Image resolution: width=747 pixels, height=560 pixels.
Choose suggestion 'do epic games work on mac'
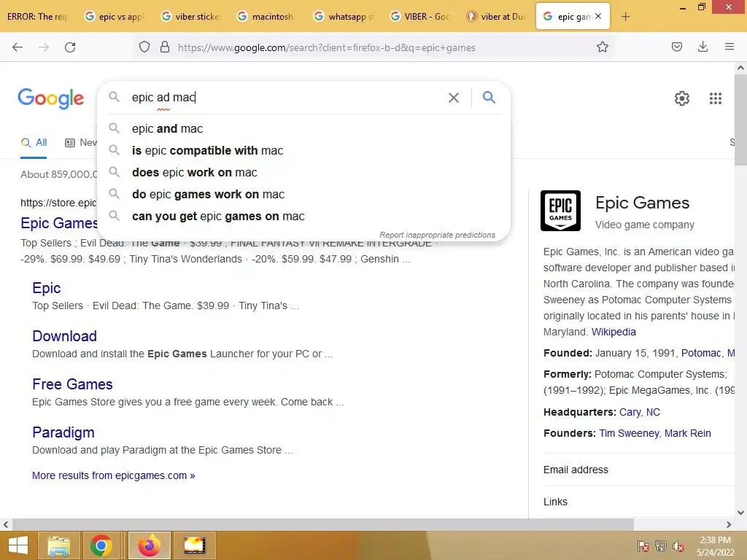(304, 194)
